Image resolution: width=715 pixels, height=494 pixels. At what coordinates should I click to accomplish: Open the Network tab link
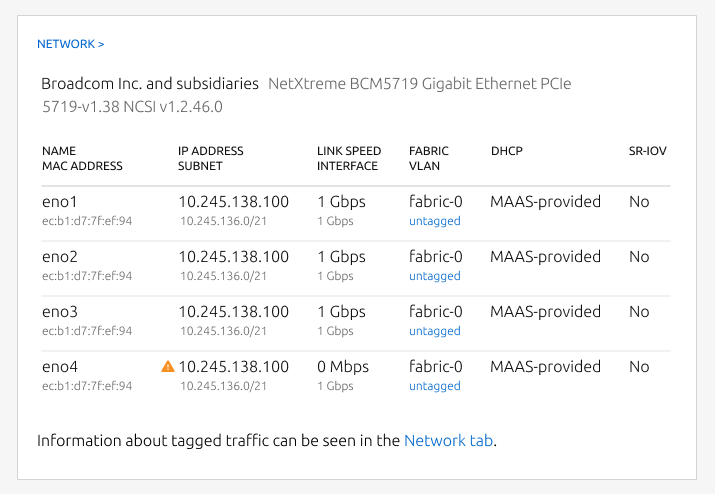(x=448, y=440)
